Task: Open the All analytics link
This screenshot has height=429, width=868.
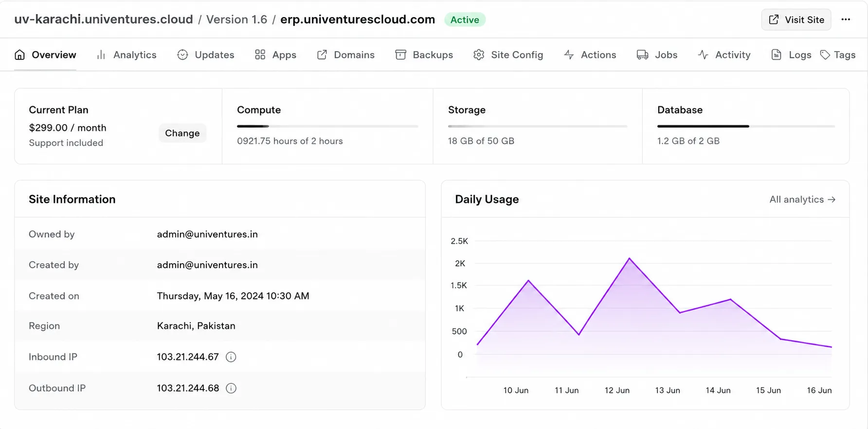Action: [802, 199]
